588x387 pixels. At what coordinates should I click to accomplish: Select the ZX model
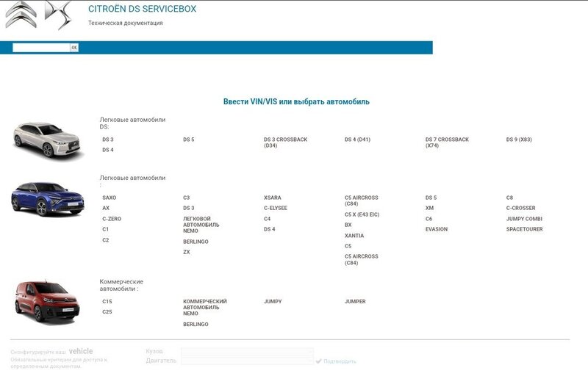coord(187,252)
